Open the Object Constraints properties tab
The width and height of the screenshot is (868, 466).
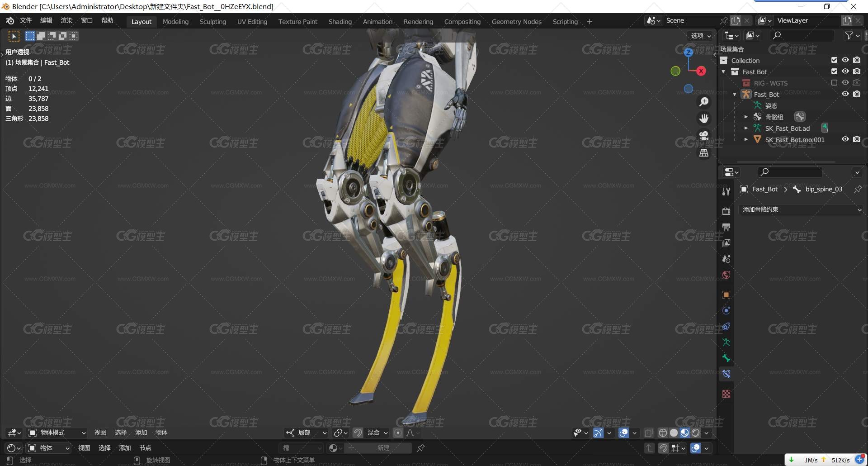726,326
